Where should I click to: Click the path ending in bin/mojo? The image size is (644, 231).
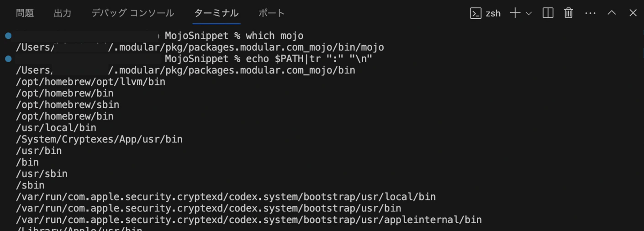tap(200, 47)
